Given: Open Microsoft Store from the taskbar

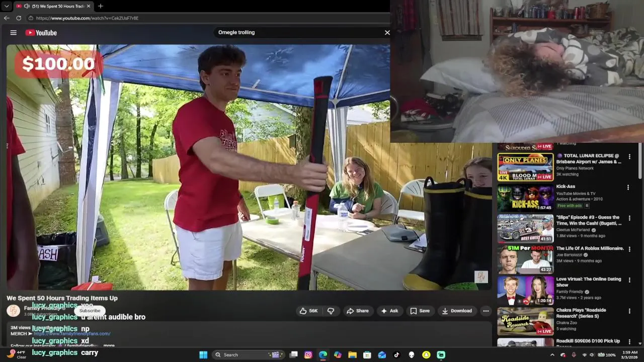Looking at the screenshot, I should (367, 354).
